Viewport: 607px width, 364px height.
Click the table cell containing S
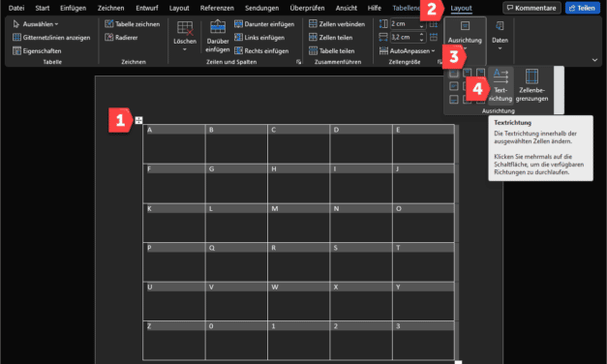click(x=361, y=262)
